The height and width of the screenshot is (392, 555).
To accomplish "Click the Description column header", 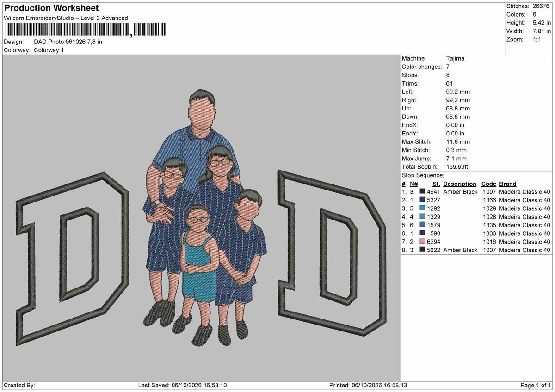I will click(460, 184).
